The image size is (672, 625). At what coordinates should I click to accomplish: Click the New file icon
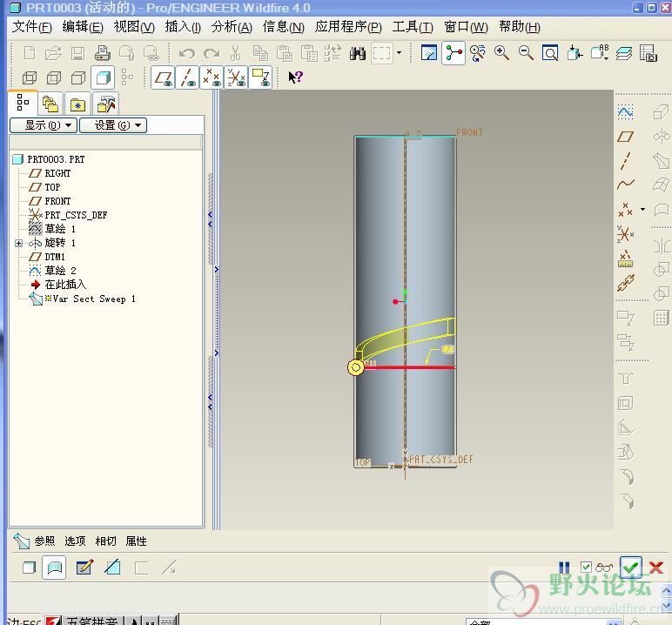point(30,53)
